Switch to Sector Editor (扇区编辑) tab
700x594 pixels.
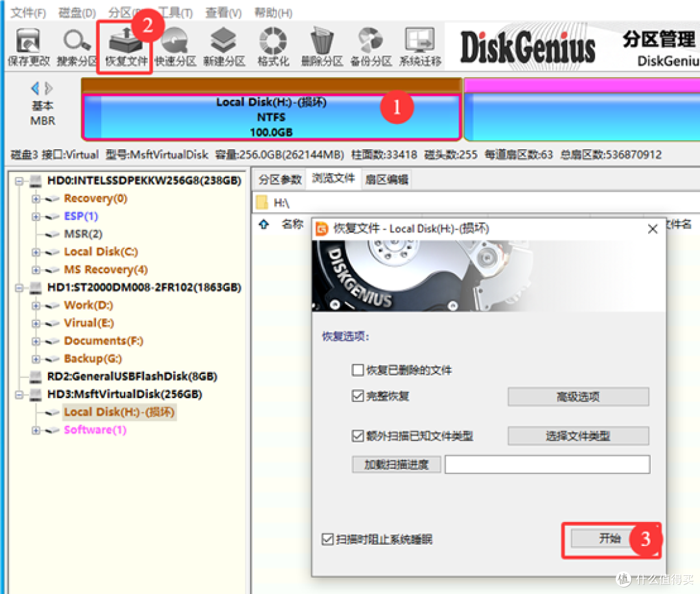[386, 180]
